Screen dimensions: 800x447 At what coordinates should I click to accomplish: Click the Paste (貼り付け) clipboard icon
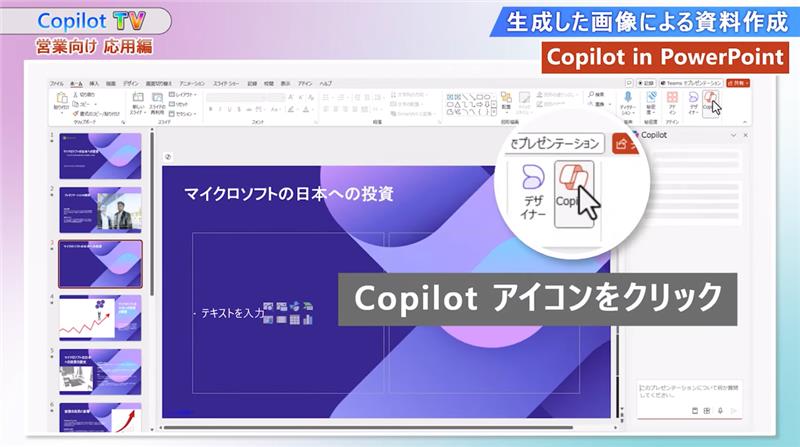pos(61,98)
